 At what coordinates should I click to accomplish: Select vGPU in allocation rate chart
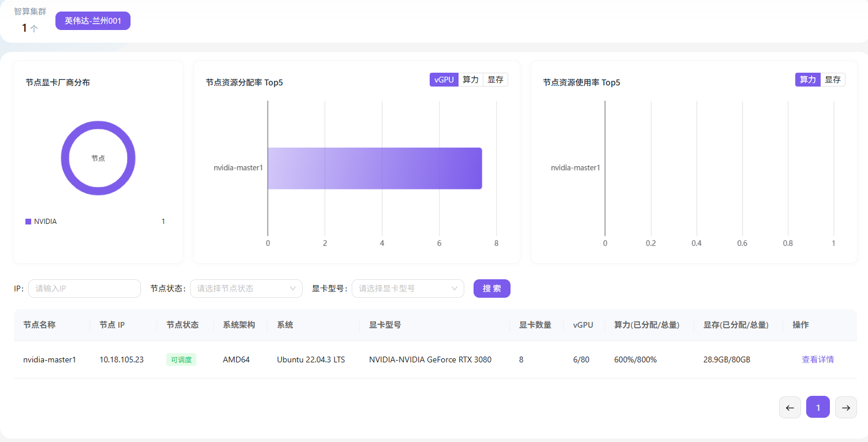(x=444, y=80)
